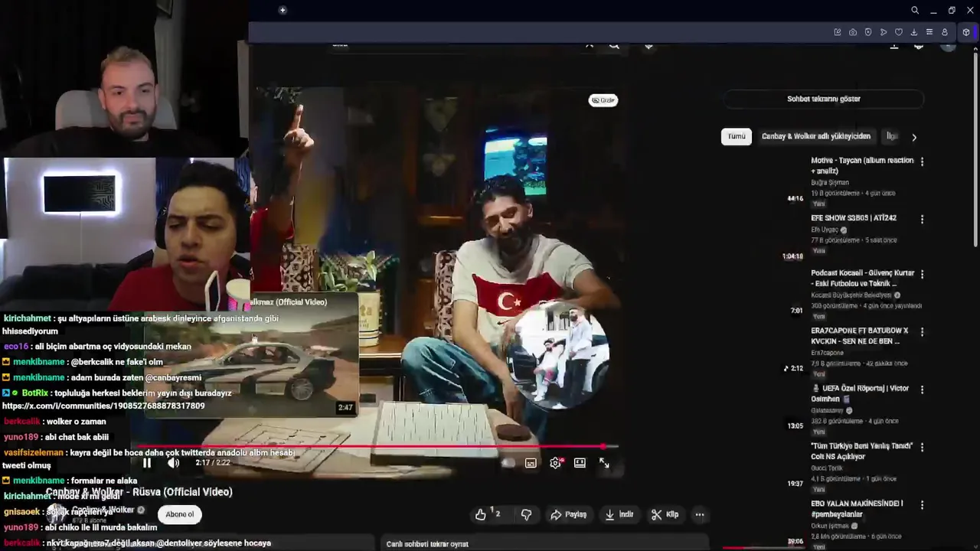Open Colt NS Açıklıyor video

coord(862,451)
